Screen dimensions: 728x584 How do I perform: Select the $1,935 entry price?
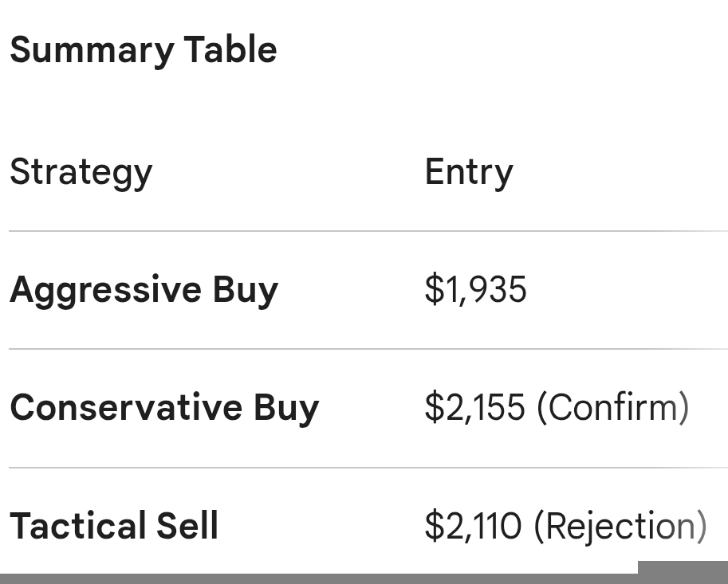475,288
